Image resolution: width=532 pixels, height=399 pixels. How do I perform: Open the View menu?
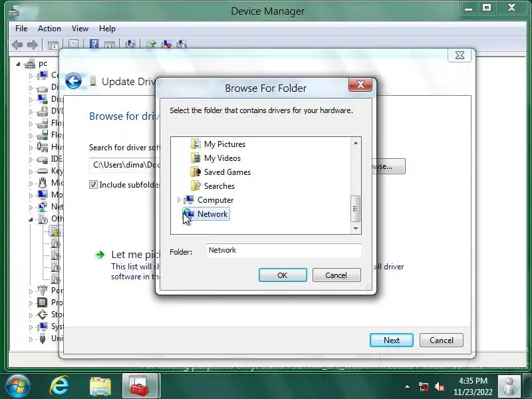coord(80,29)
